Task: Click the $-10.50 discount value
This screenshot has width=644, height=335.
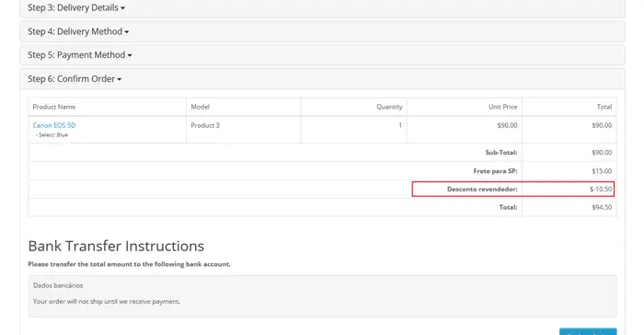Action: (601, 189)
